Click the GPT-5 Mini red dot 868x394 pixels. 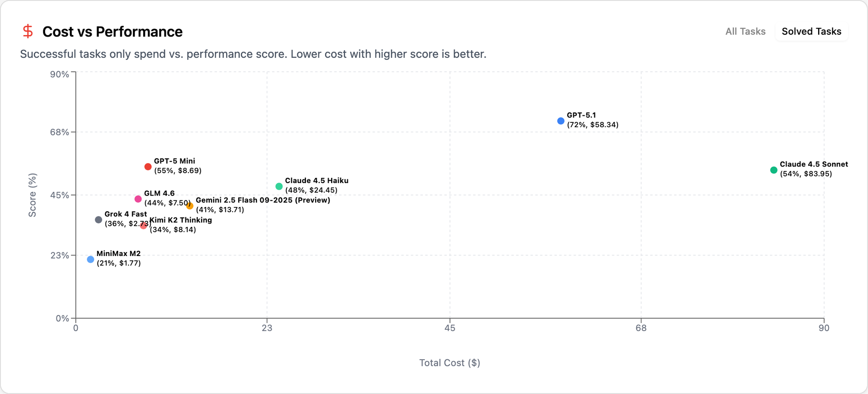(148, 167)
